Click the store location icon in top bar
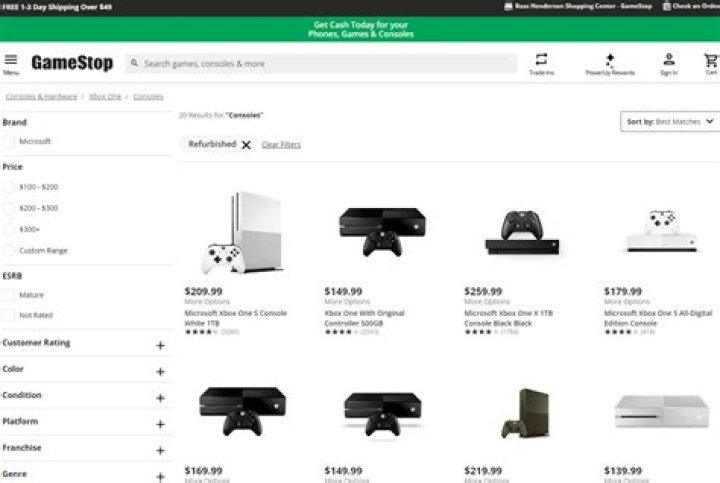 (508, 6)
